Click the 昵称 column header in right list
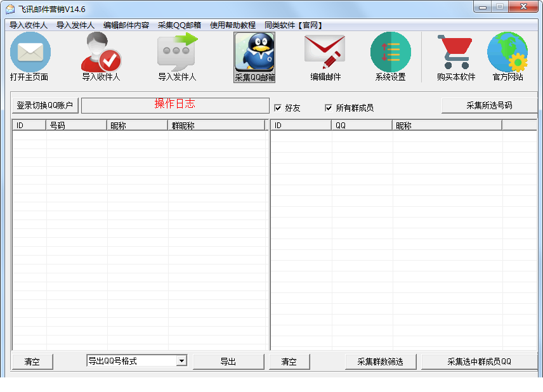The image size is (543, 392). click(x=447, y=126)
